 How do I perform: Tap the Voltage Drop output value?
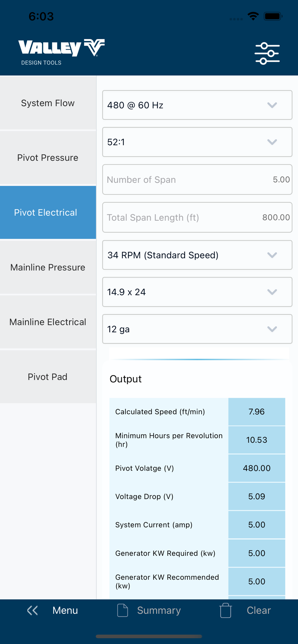[256, 496]
